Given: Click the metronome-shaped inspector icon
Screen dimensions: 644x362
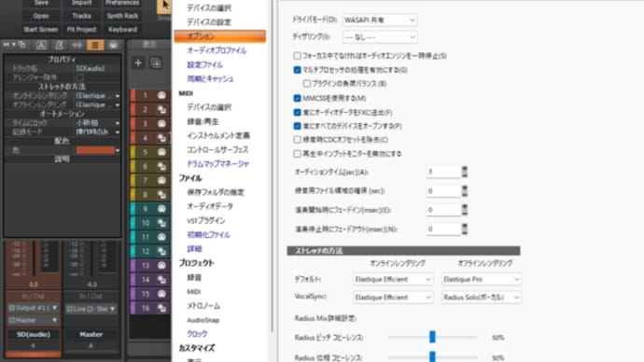Looking at the screenshot, I should (x=59, y=45).
